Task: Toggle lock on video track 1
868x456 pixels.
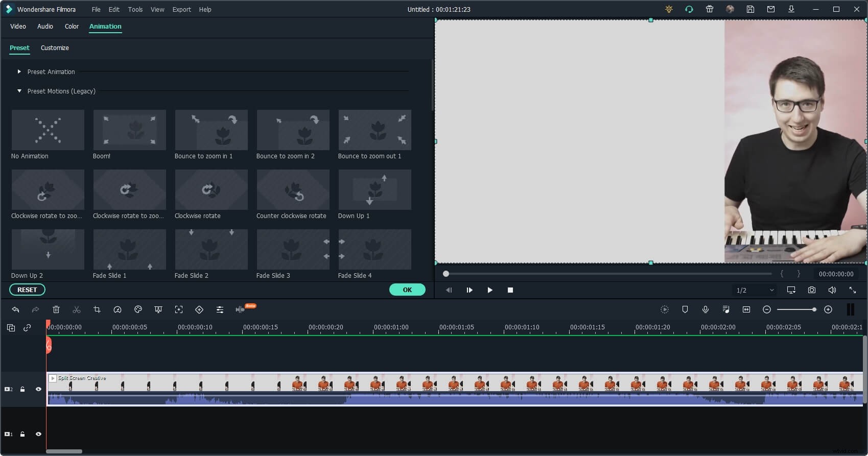Action: (x=22, y=434)
